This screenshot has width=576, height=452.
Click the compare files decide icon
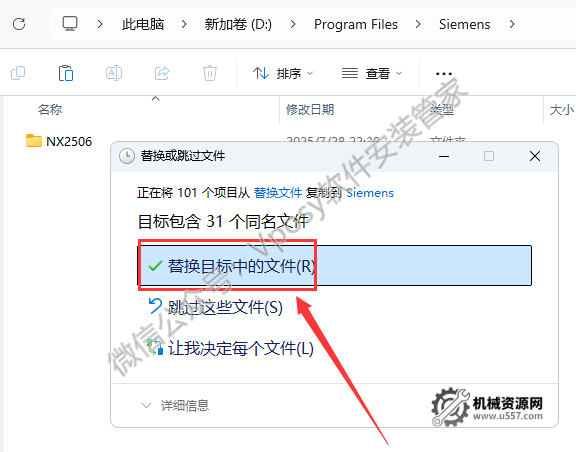(155, 348)
